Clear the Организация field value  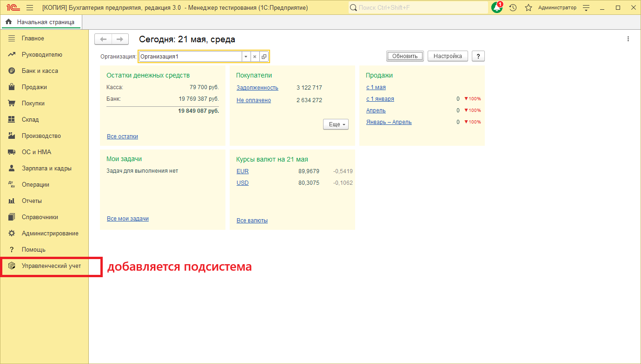click(255, 57)
